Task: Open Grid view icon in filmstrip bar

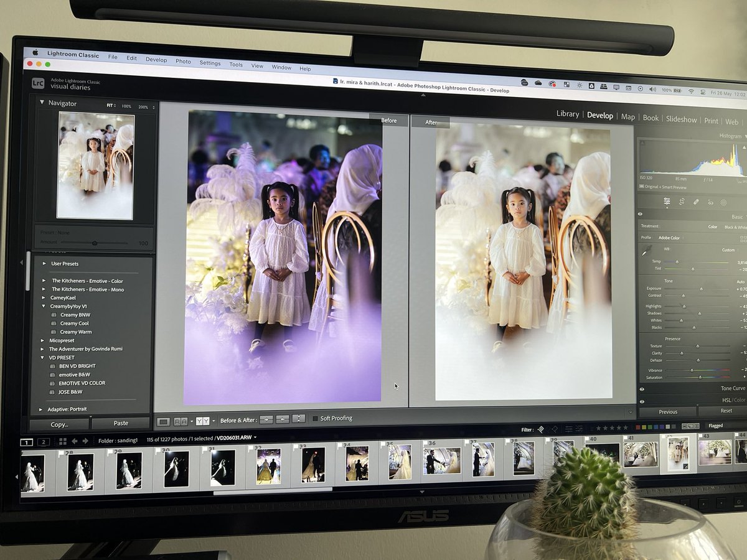Action: 63,442
